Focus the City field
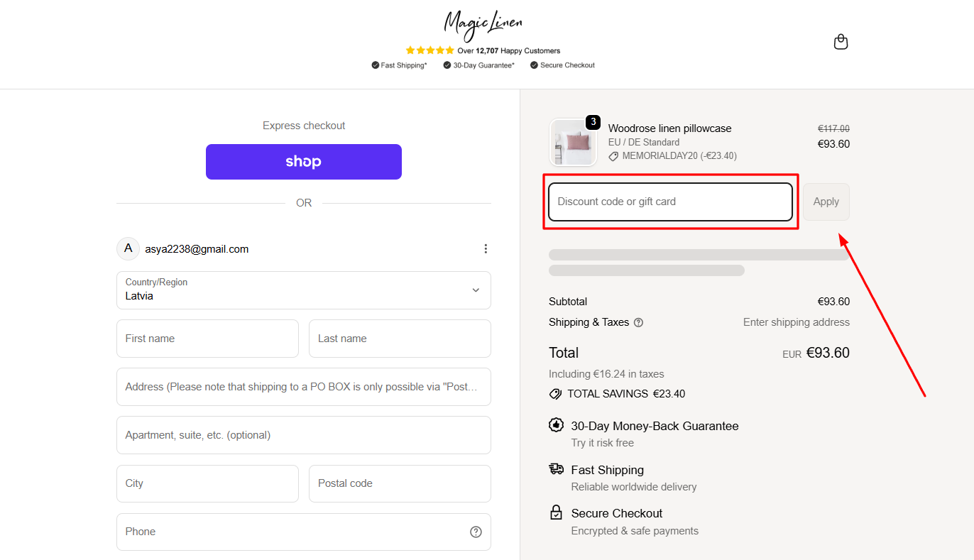This screenshot has height=560, width=974. (x=207, y=483)
